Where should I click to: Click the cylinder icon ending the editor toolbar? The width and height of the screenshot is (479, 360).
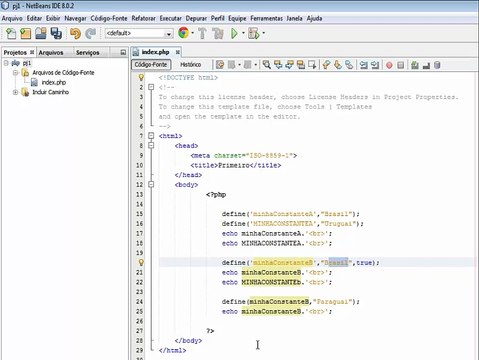coord(437,65)
